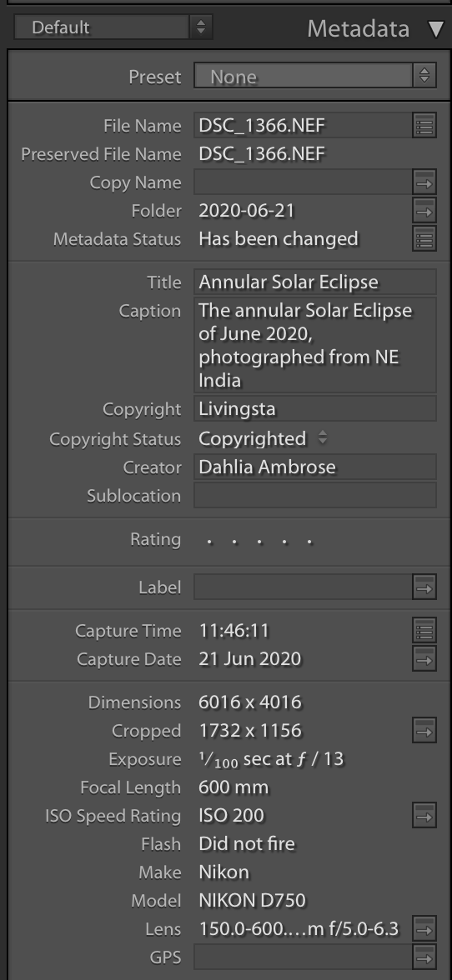Click the Creator field Dahlia Ambrose
Screen dimensions: 452x980
click(x=315, y=467)
